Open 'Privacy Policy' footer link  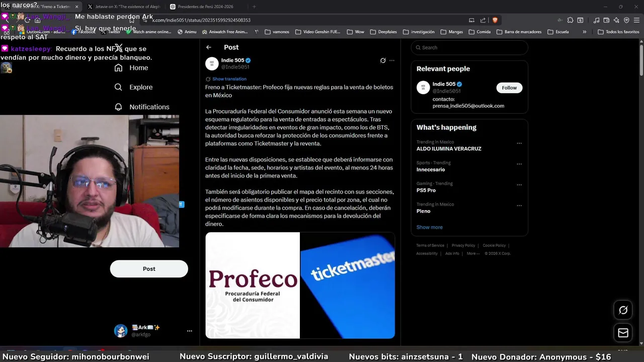463,245
